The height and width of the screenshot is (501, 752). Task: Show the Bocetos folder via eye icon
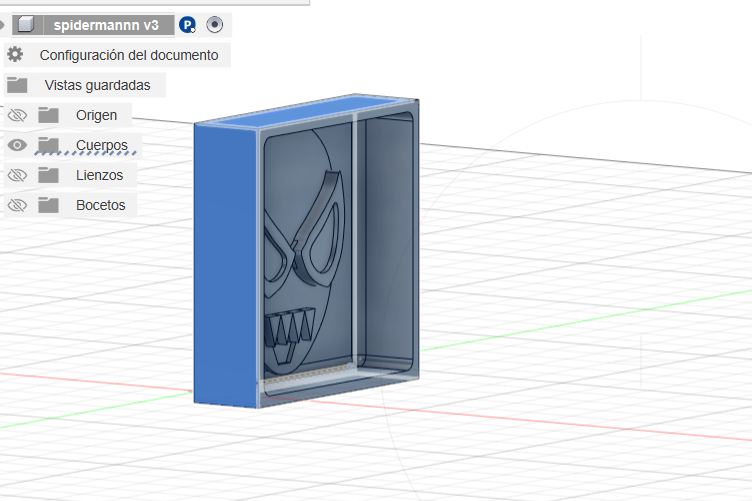point(17,205)
